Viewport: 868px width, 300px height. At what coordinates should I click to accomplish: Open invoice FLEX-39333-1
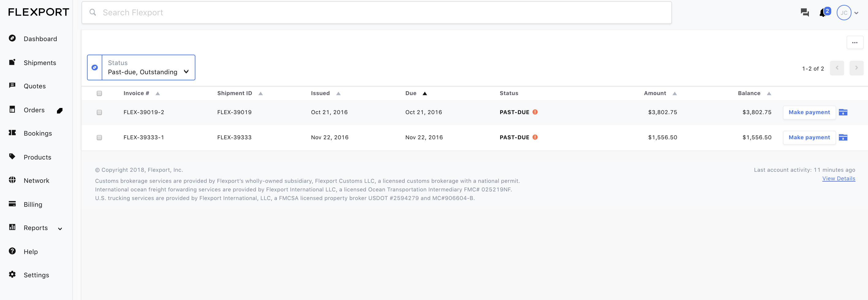point(144,137)
